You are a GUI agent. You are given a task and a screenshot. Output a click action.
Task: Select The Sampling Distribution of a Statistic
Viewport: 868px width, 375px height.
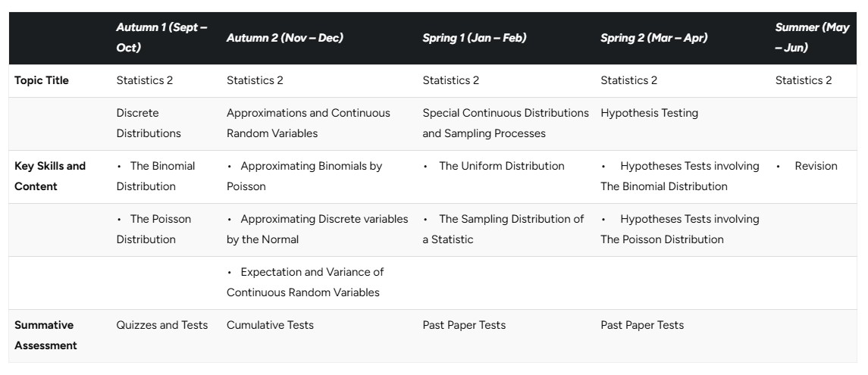pyautogui.click(x=503, y=230)
